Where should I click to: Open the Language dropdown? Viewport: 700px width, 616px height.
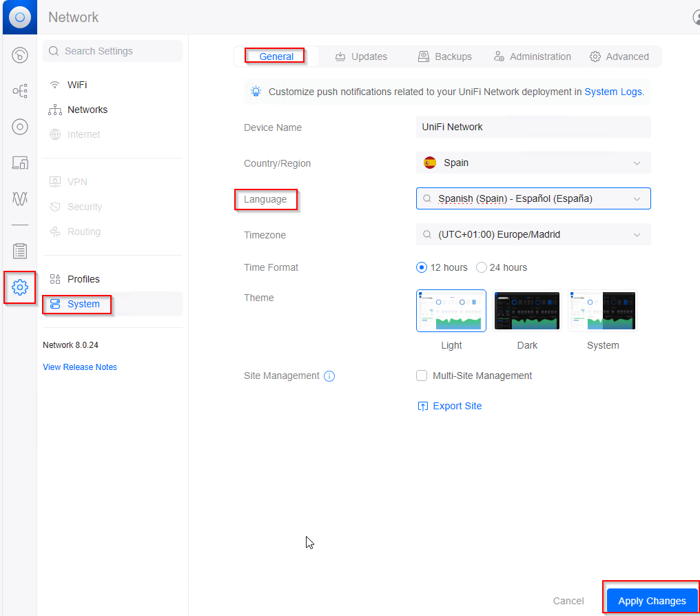pos(533,198)
